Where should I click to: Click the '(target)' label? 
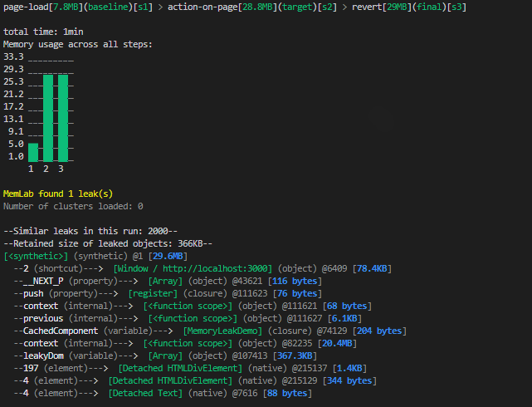tap(298, 7)
